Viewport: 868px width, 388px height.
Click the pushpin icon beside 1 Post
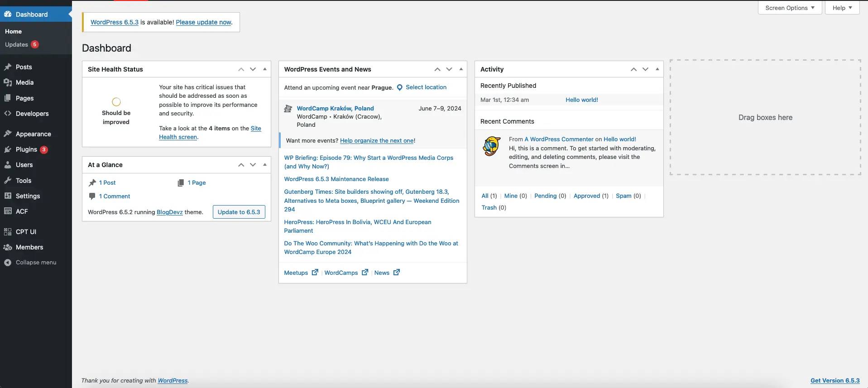pos(92,182)
